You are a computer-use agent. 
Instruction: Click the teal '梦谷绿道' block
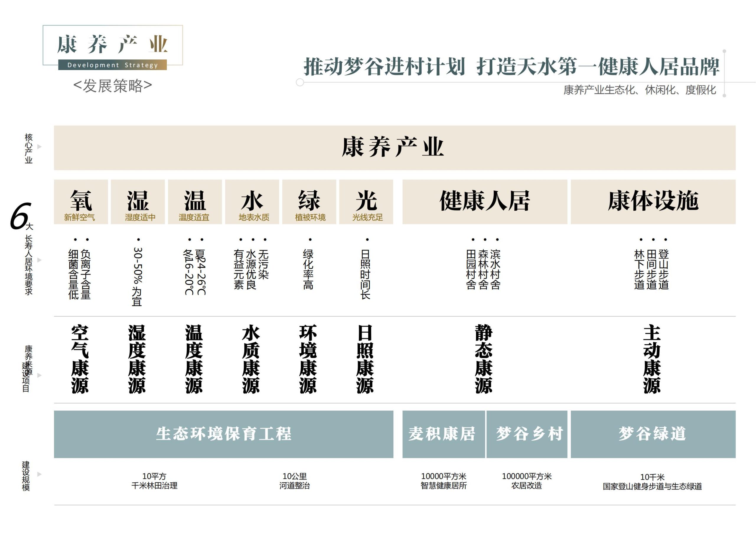pos(653,434)
